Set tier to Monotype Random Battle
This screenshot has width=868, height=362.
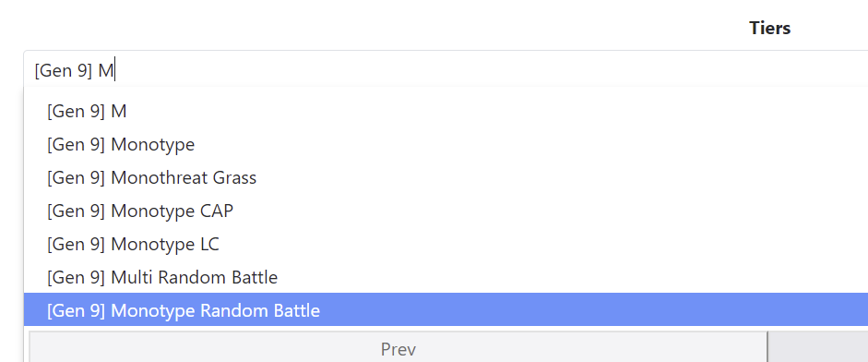pos(446,310)
